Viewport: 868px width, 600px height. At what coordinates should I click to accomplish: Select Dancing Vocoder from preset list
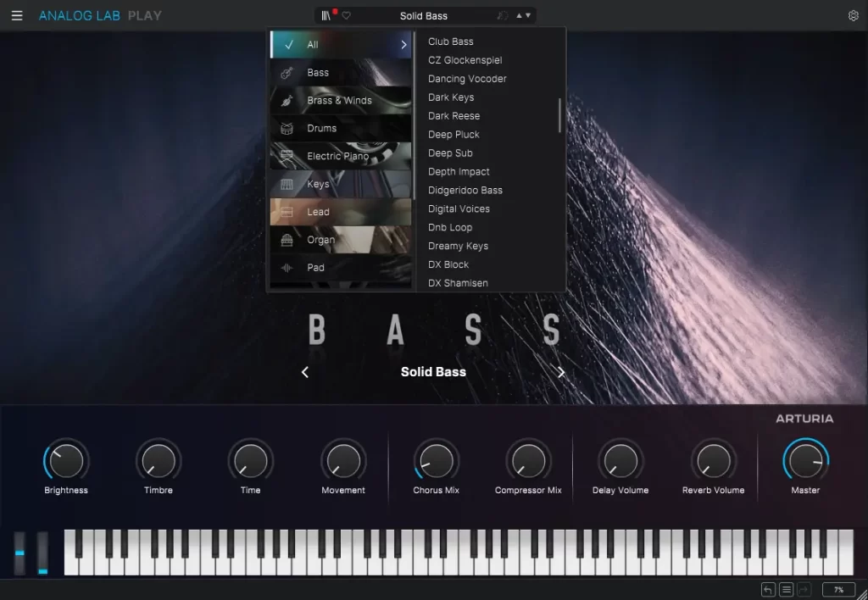point(467,79)
